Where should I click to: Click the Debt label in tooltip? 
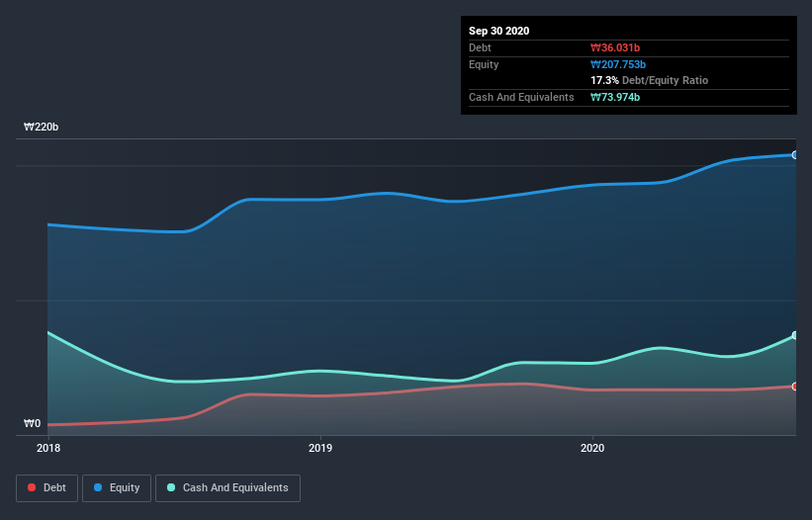pyautogui.click(x=480, y=47)
